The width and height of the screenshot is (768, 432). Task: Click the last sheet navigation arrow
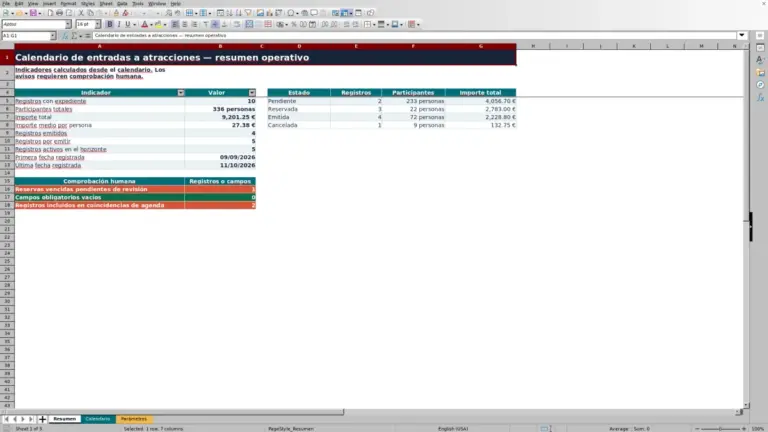pos(31,419)
